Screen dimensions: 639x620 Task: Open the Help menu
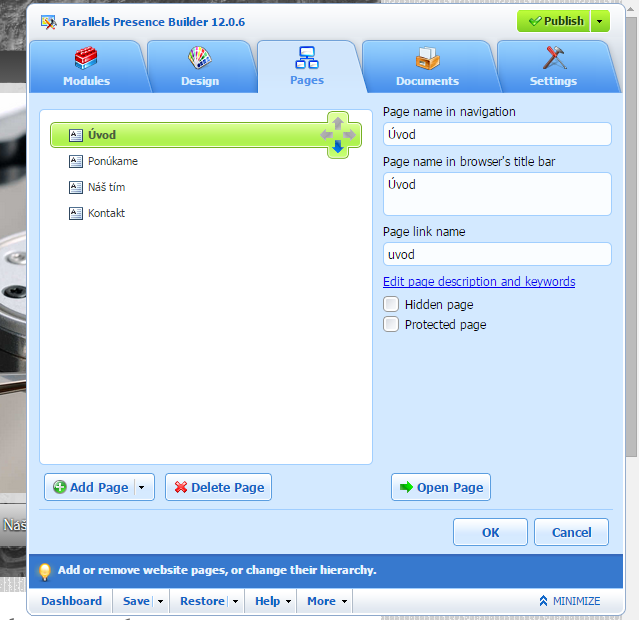click(273, 601)
